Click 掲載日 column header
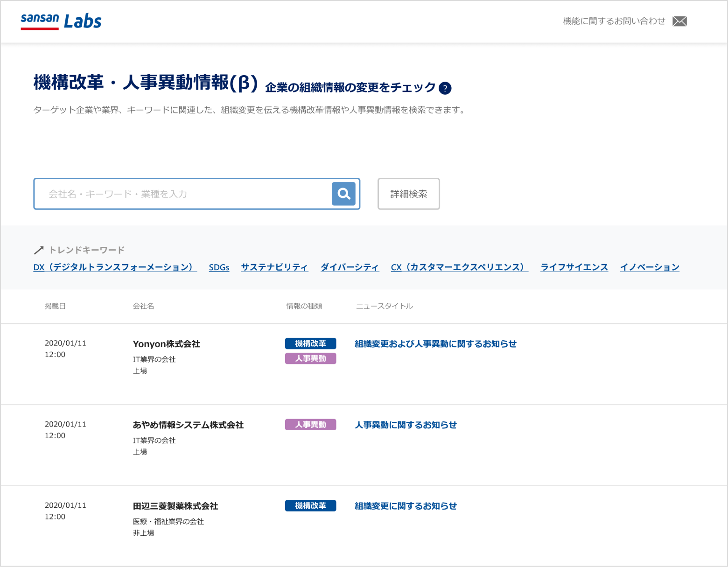The height and width of the screenshot is (567, 728). [55, 306]
